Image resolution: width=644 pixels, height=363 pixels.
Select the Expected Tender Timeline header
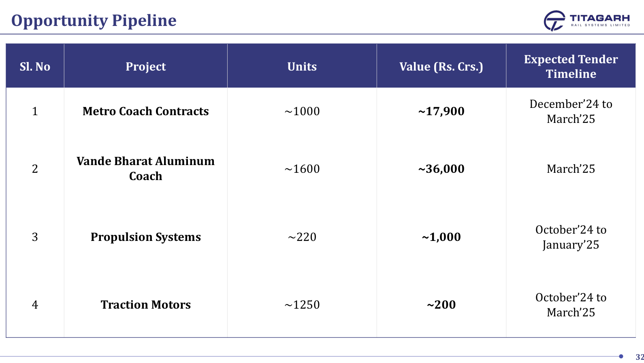(571, 67)
